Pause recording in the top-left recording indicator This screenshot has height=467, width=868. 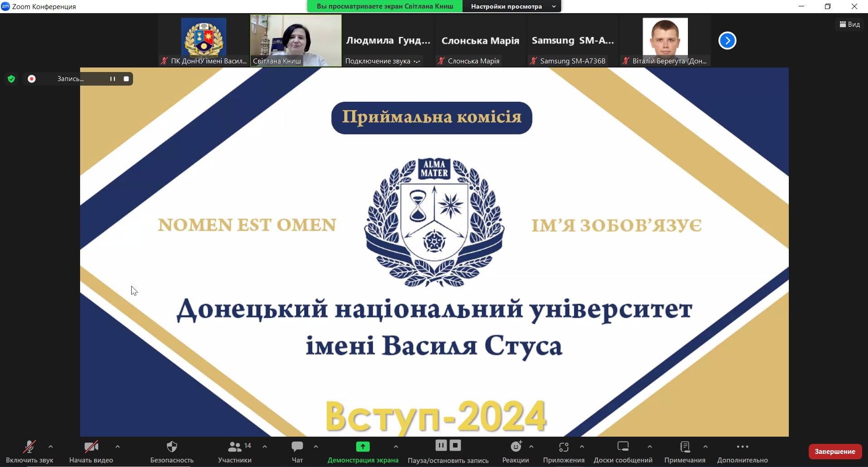112,79
